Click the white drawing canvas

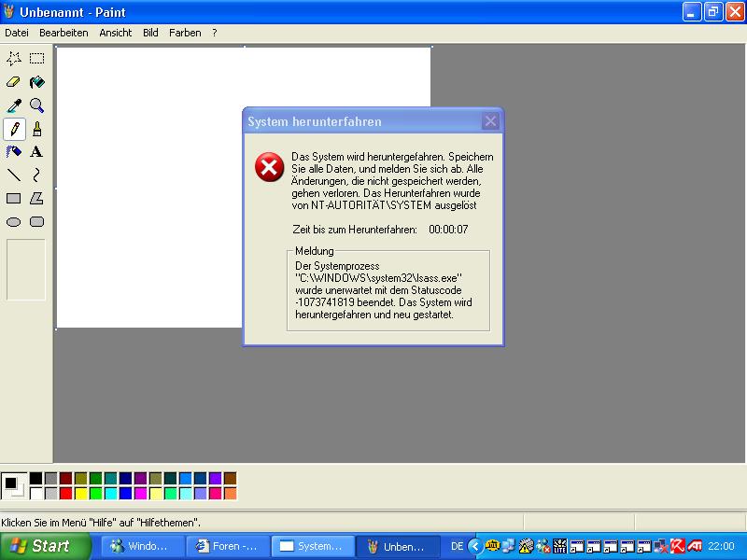tap(148, 187)
